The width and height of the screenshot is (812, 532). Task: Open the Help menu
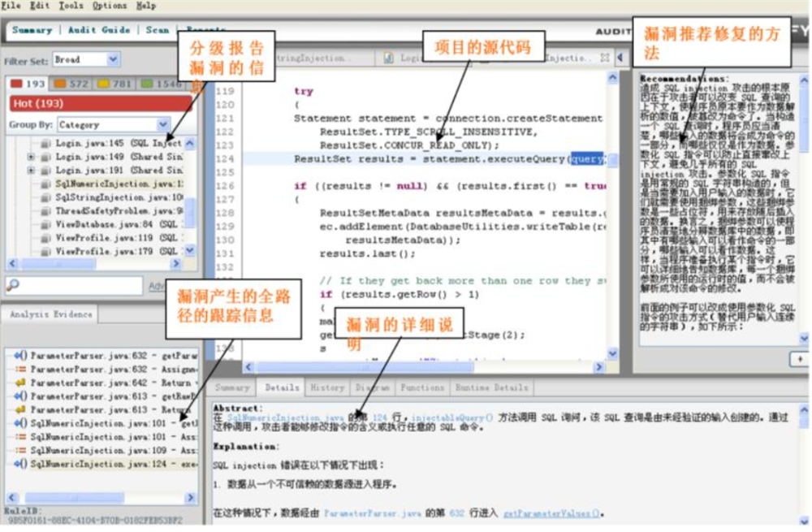click(146, 6)
